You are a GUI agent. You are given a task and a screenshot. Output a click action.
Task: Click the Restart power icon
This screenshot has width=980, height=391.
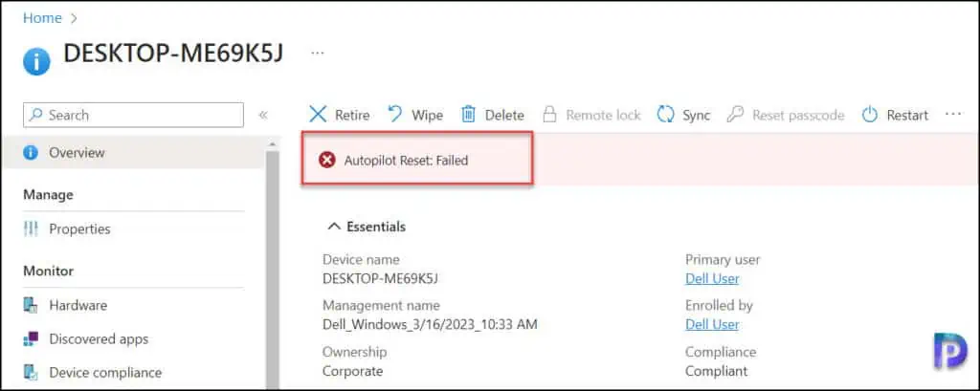point(870,115)
